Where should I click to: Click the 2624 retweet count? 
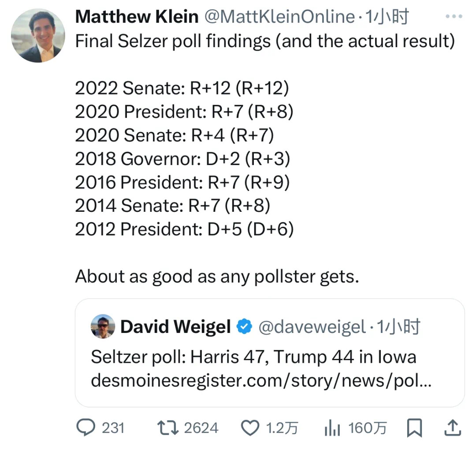coord(201,428)
